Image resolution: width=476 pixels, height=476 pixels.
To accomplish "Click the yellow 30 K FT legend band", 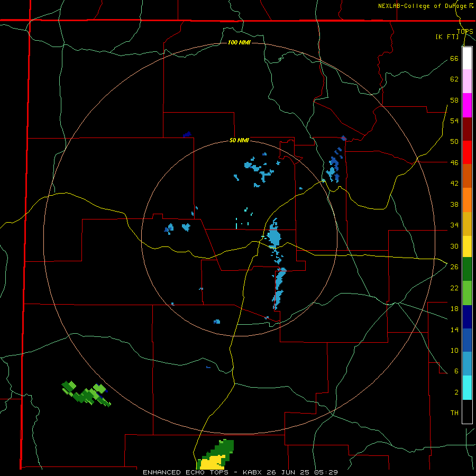I will coord(467,246).
